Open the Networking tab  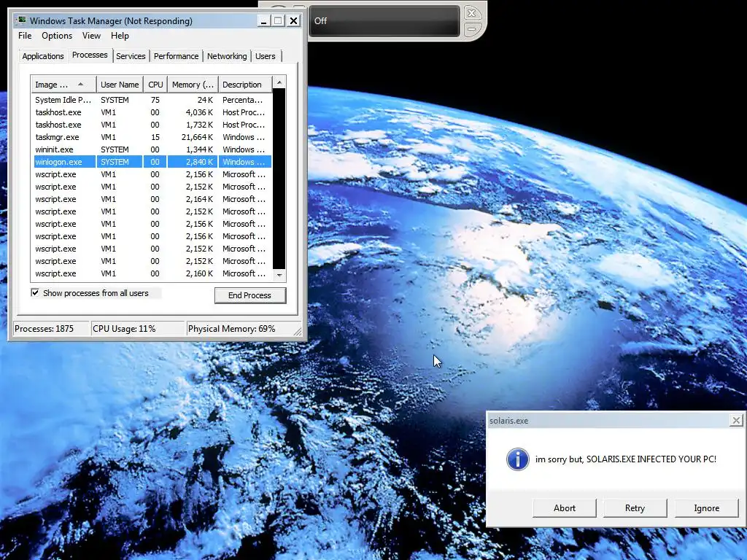[x=227, y=56]
